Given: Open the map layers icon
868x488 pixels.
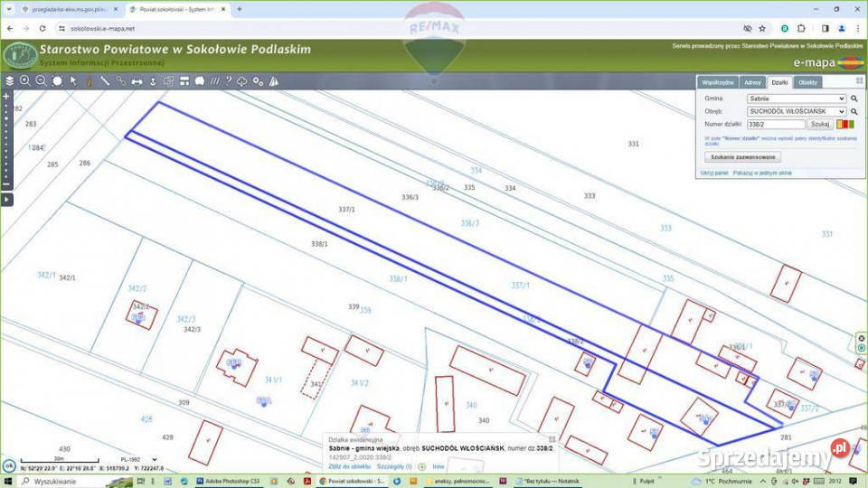Looking at the screenshot, I should tap(10, 80).
